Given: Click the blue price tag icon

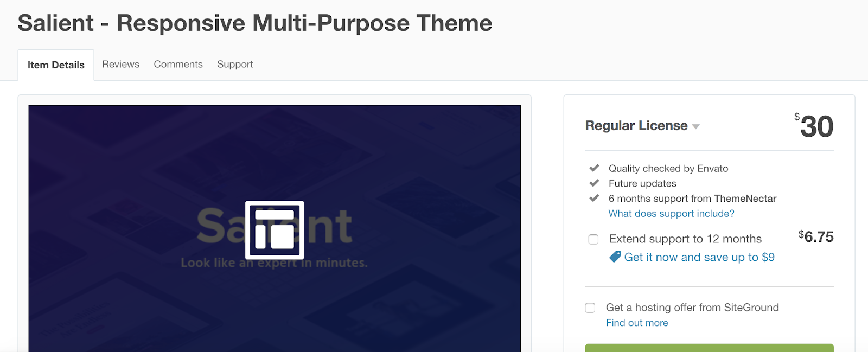Looking at the screenshot, I should [615, 257].
